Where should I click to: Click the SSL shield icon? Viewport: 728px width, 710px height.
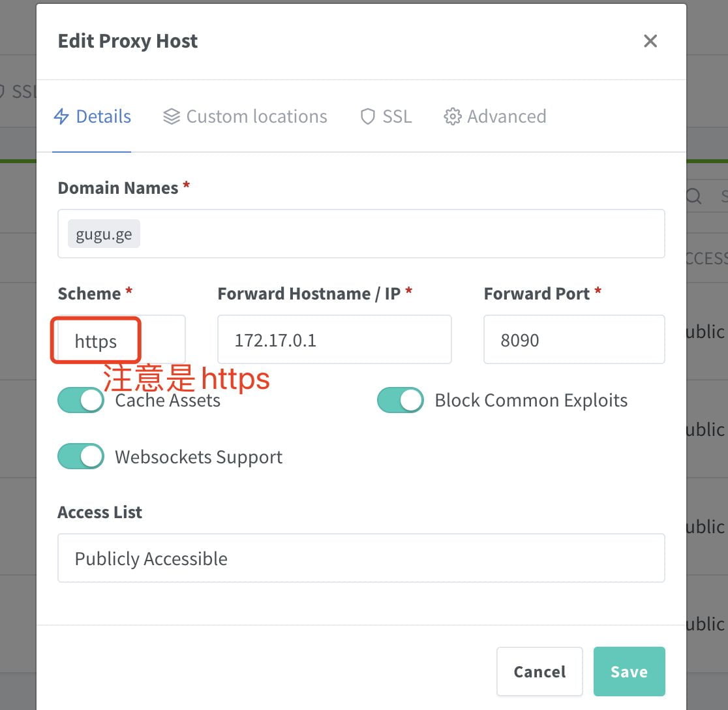click(x=368, y=117)
